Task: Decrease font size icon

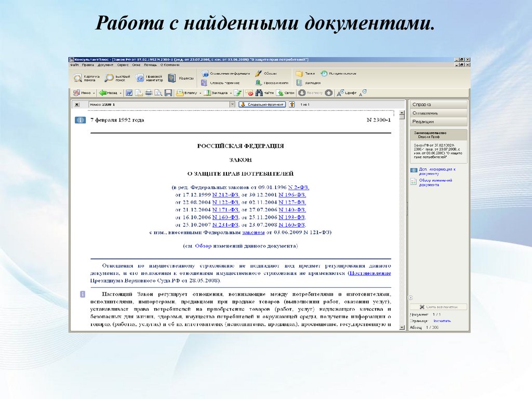Action: click(x=363, y=92)
